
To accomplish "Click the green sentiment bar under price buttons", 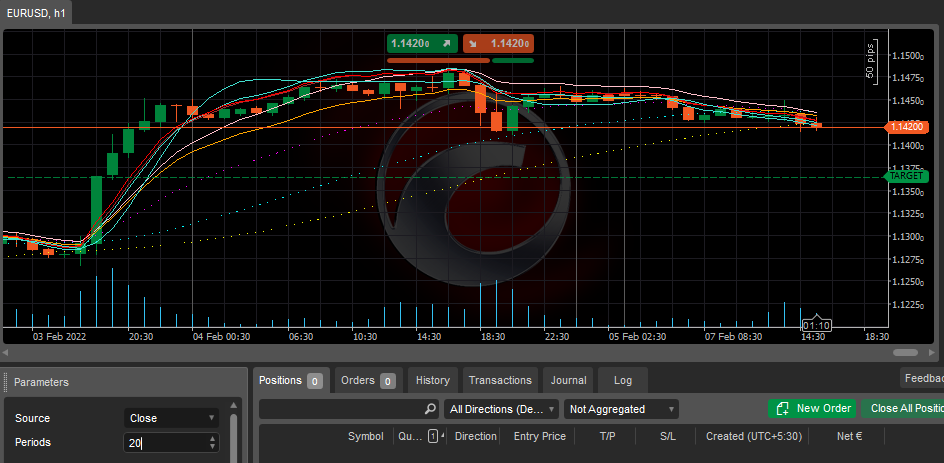I will coord(513,60).
